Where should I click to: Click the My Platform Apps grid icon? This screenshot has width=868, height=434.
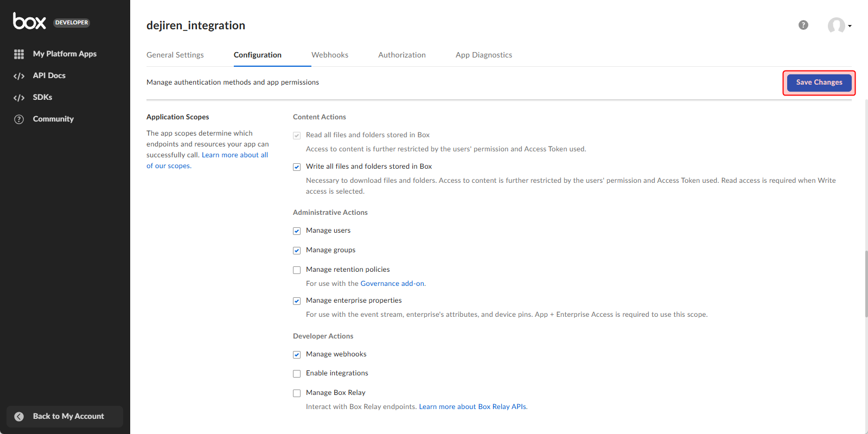(19, 54)
